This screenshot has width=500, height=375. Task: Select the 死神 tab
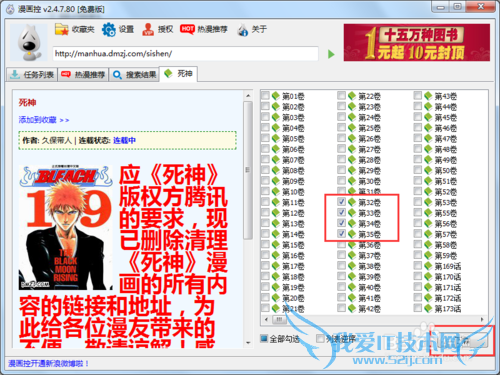click(179, 74)
